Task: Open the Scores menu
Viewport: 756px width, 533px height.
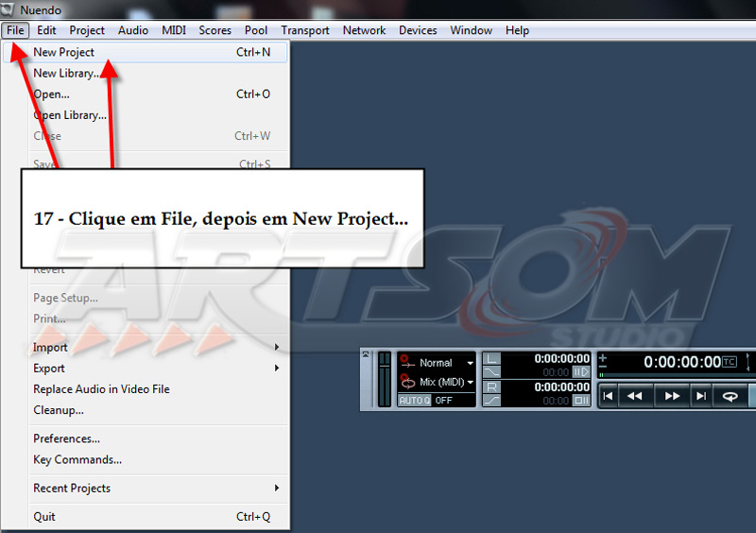Action: (x=215, y=30)
